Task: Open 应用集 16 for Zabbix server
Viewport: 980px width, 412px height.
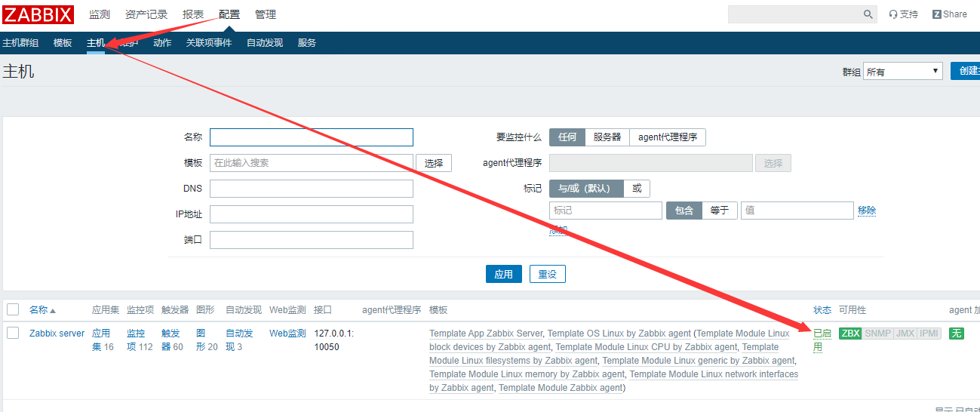Action: click(103, 340)
